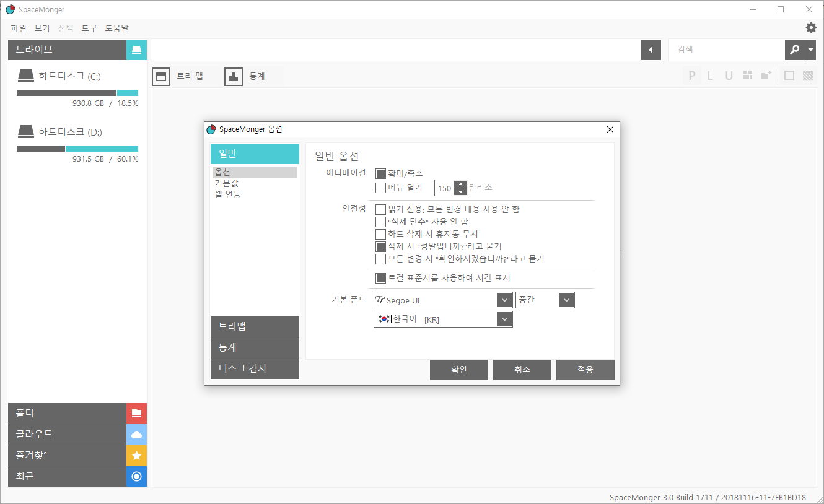Click the magnifier search button

click(795, 50)
